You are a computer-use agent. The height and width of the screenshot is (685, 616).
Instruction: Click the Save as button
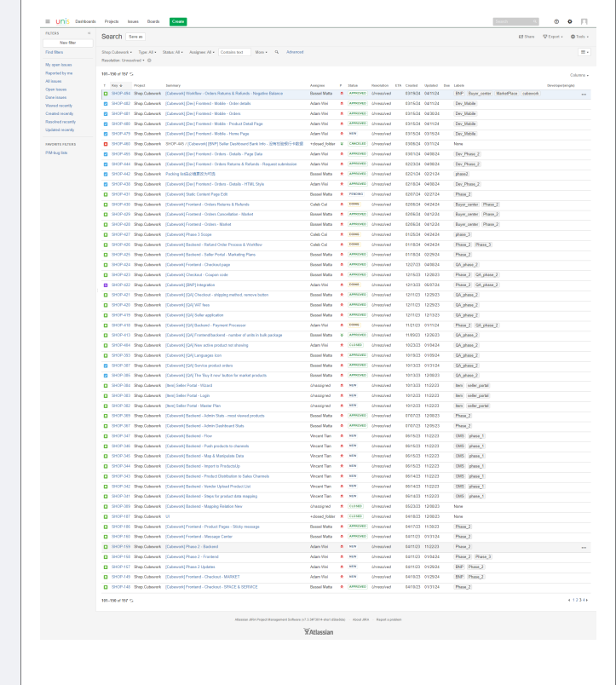point(135,37)
